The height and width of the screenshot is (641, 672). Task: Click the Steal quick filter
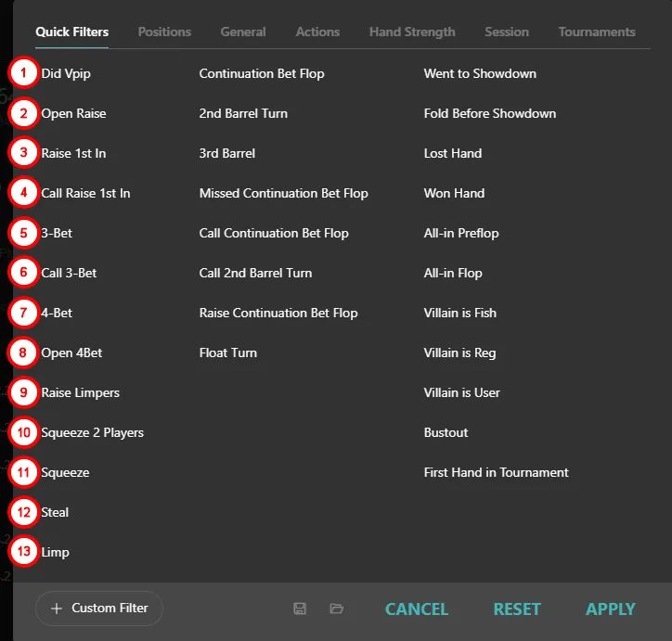(x=55, y=512)
